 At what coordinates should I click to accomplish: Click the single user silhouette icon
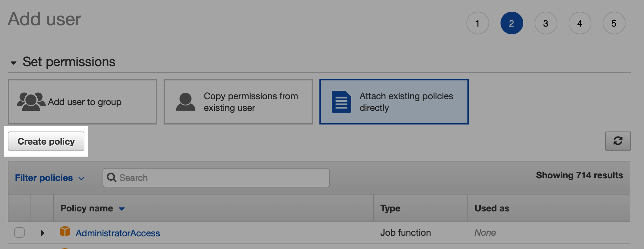click(185, 102)
